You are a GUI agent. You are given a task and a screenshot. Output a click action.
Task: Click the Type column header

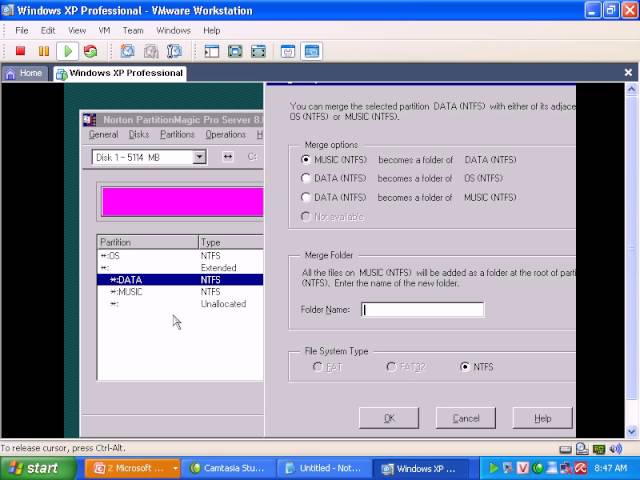[231, 242]
